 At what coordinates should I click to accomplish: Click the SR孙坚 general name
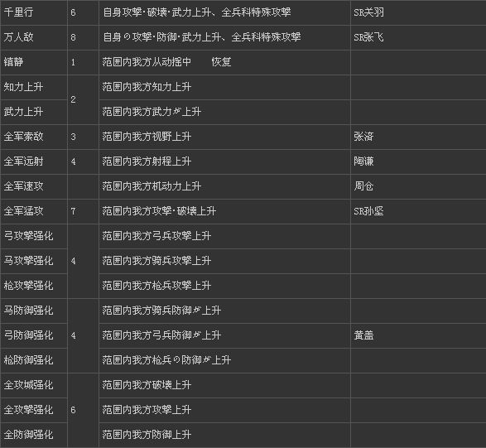pyautogui.click(x=368, y=211)
